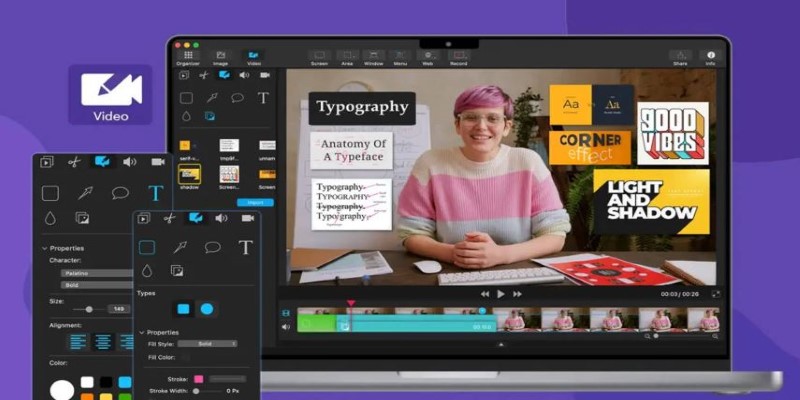Image resolution: width=800 pixels, height=400 pixels.
Task: Select the center alignment option under Alignment
Action: pyautogui.click(x=102, y=341)
